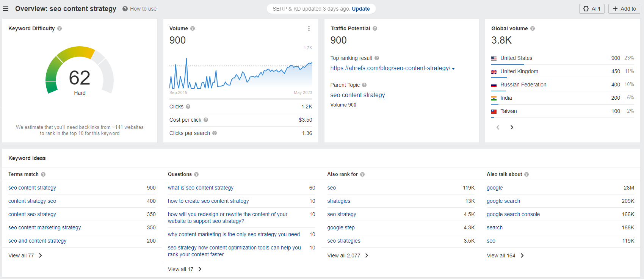Image resolution: width=644 pixels, height=279 pixels.
Task: Open 'strategies' in Also rank for
Action: click(339, 201)
